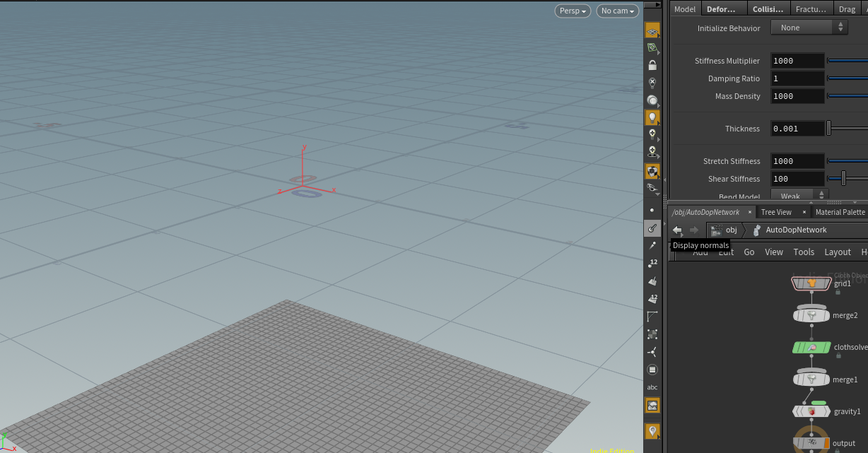The image size is (868, 453).
Task: Click the Thickness value field
Action: point(797,129)
